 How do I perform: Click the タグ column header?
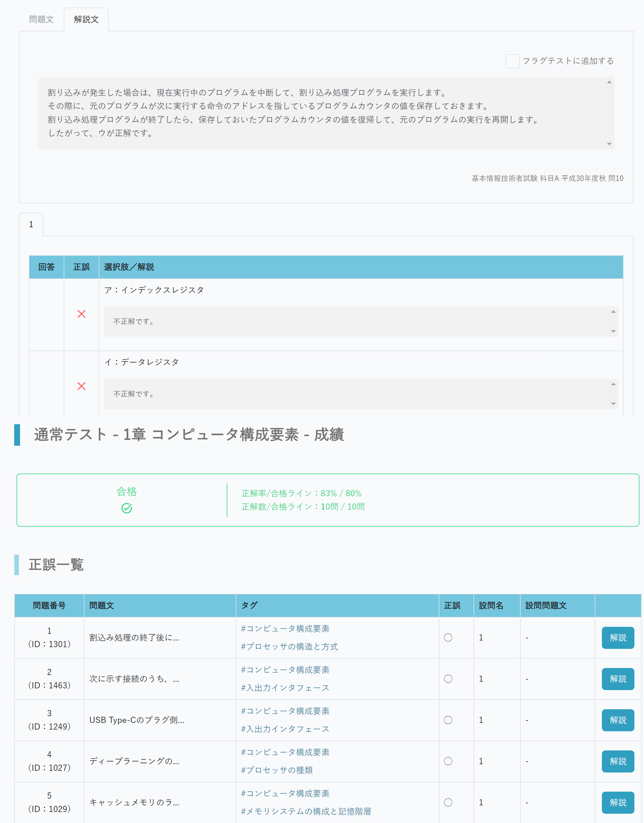point(337,606)
